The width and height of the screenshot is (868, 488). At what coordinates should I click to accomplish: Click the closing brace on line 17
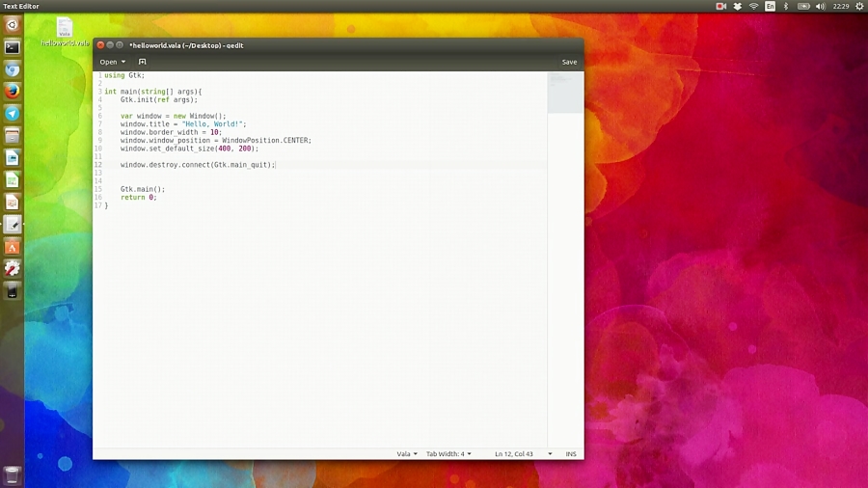point(106,205)
